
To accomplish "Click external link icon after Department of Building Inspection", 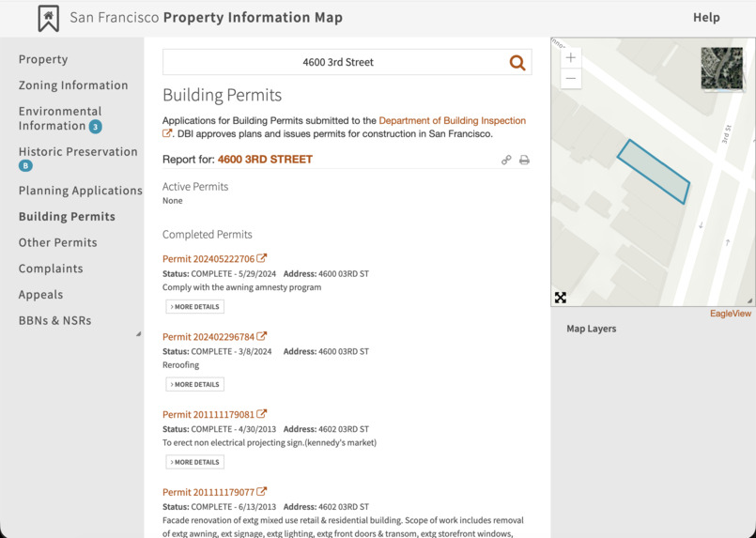I will click(x=167, y=133).
